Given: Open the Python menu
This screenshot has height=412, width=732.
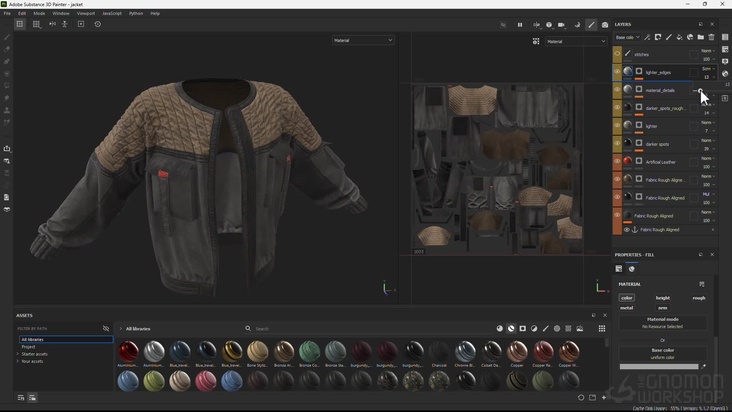Looking at the screenshot, I should click(136, 14).
